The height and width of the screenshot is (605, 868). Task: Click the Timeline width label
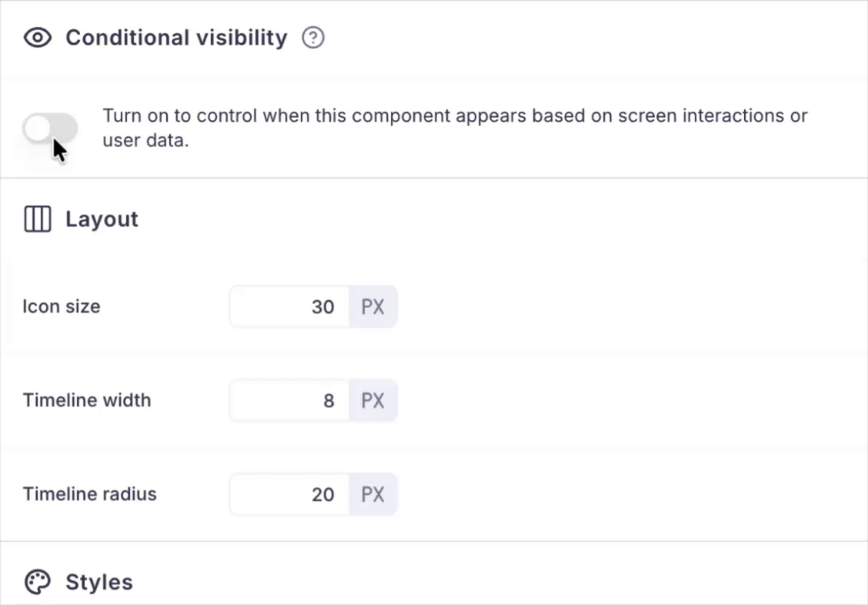(87, 400)
